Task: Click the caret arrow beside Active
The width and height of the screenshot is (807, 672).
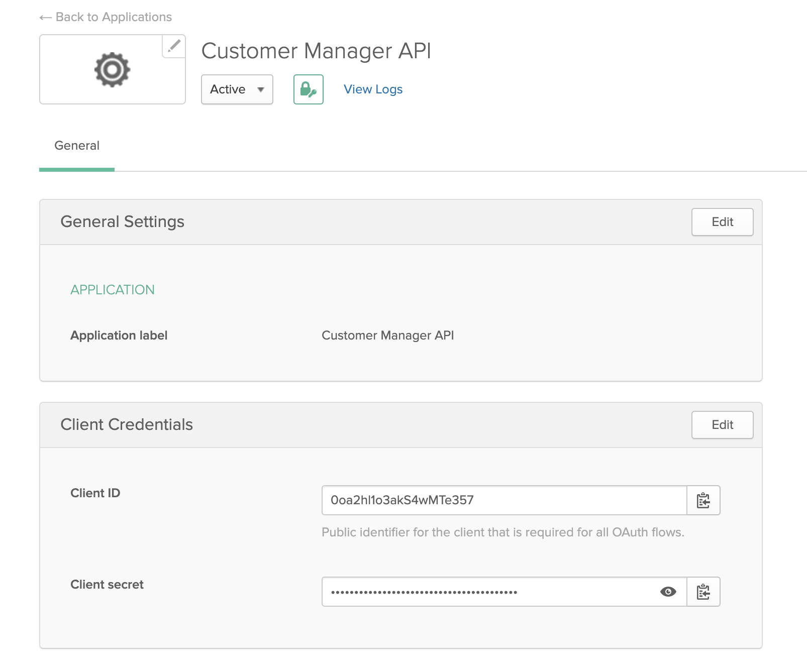Action: (261, 90)
